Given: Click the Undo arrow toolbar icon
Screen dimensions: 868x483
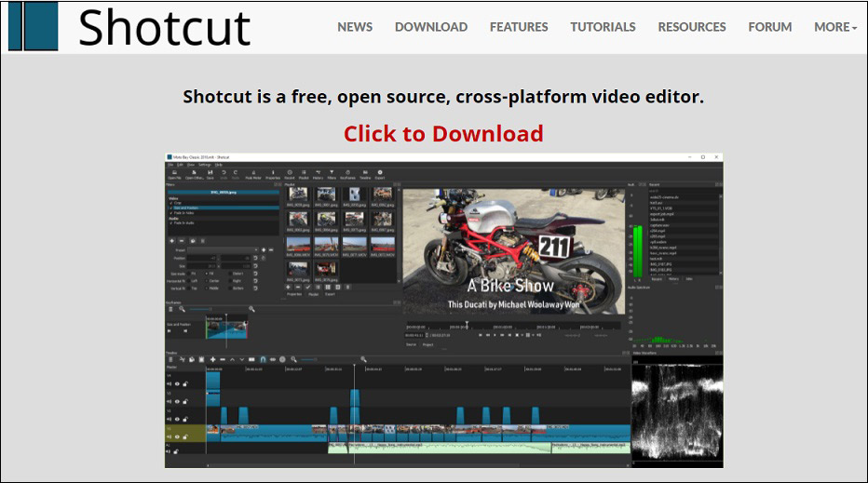Looking at the screenshot, I should pyautogui.click(x=224, y=174).
